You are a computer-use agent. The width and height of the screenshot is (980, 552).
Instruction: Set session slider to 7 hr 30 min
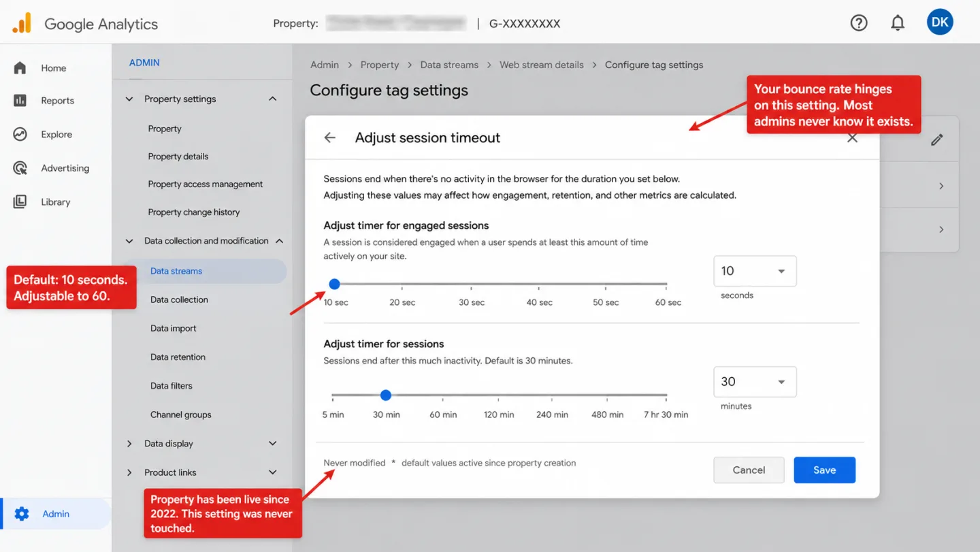[x=666, y=395]
